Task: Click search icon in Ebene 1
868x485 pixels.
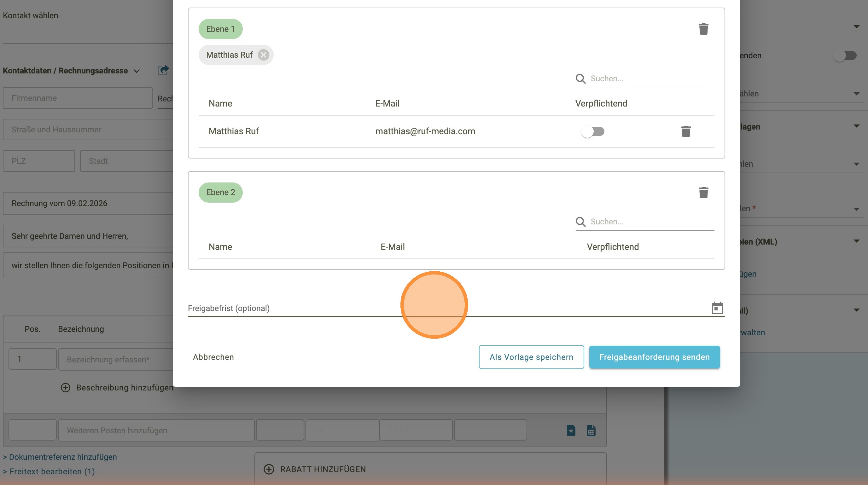Action: click(x=580, y=78)
